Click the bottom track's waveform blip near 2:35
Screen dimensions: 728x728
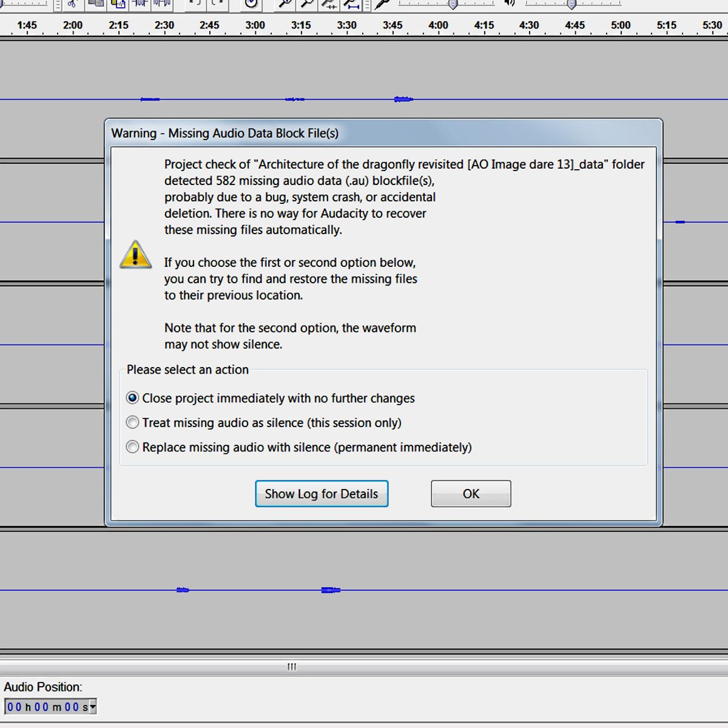point(183,590)
